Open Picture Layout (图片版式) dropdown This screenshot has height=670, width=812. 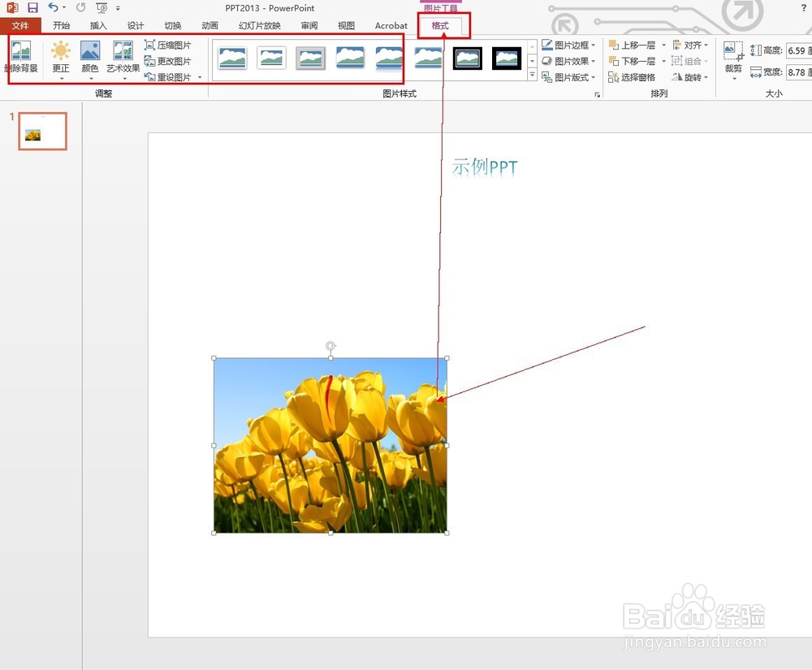[568, 77]
